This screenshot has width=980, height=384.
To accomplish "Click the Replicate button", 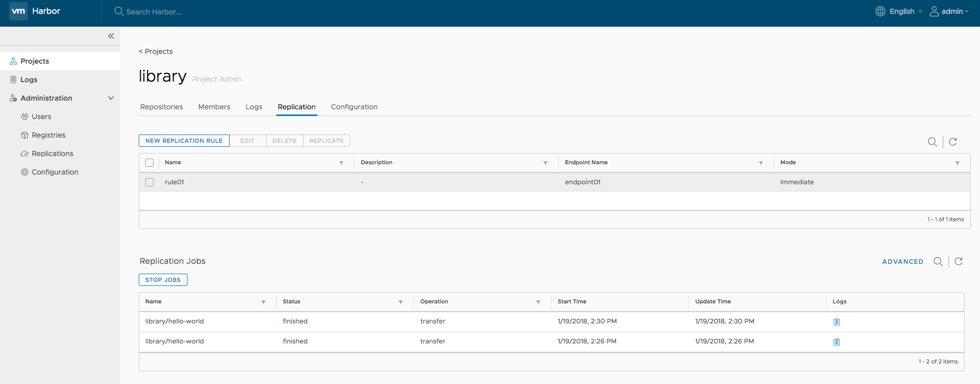I will point(327,141).
